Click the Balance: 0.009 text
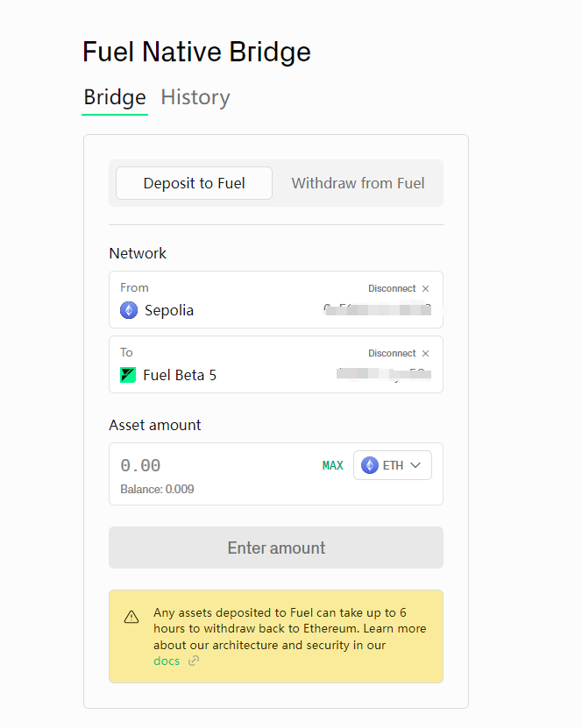Image resolution: width=582 pixels, height=728 pixels. point(157,490)
